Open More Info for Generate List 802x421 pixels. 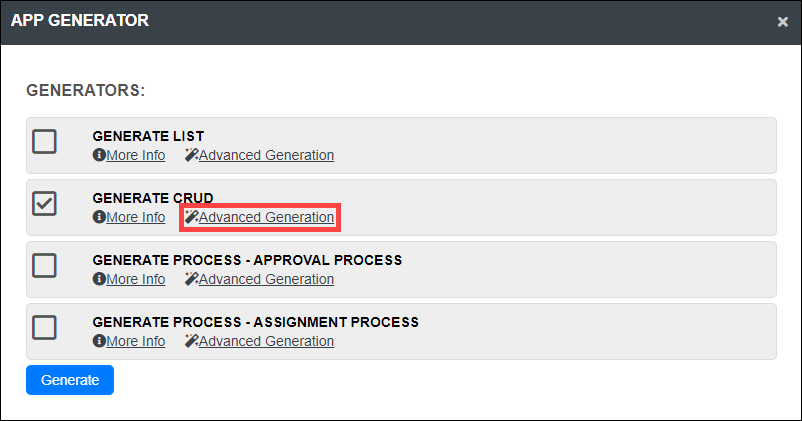coord(135,156)
